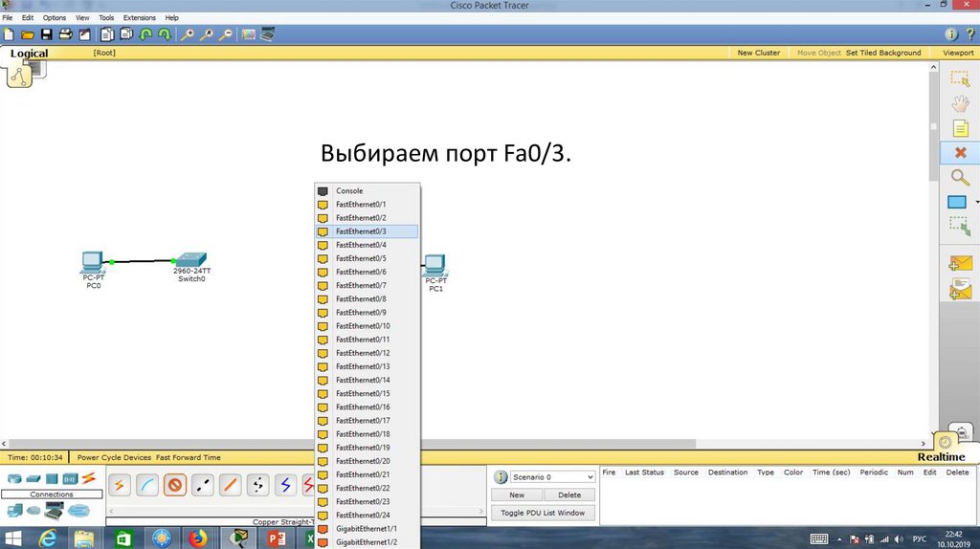
Task: Open a file via folder icon
Action: pyautogui.click(x=28, y=34)
